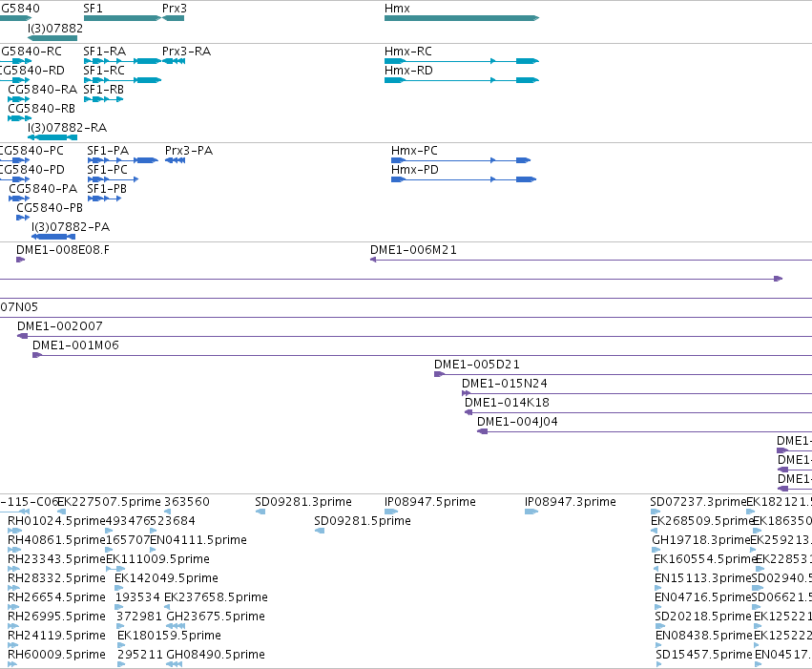Viewport: 812px width, 669px height.
Task: Select the Hmx-PC protein feature
Action: (x=461, y=160)
